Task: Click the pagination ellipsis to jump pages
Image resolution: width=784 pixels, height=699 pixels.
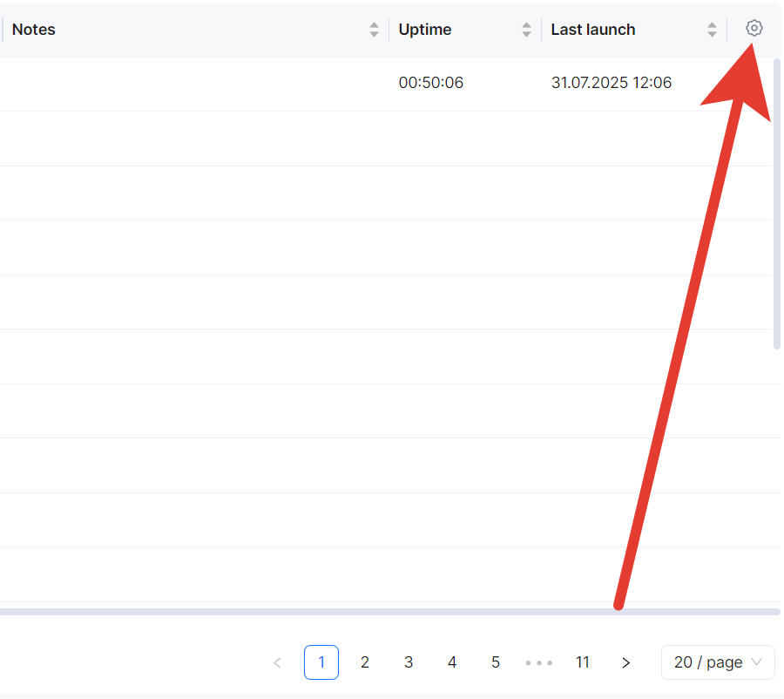Action: [539, 662]
